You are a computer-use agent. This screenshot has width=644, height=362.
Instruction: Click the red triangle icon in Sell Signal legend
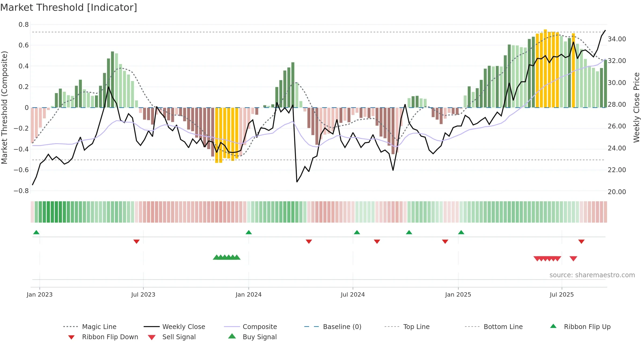(x=152, y=337)
